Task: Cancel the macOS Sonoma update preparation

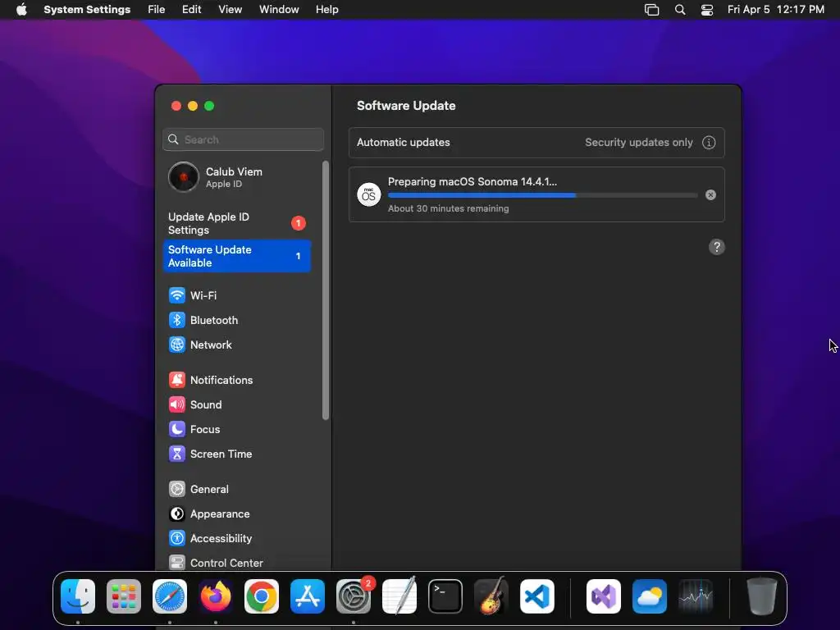Action: pos(710,195)
